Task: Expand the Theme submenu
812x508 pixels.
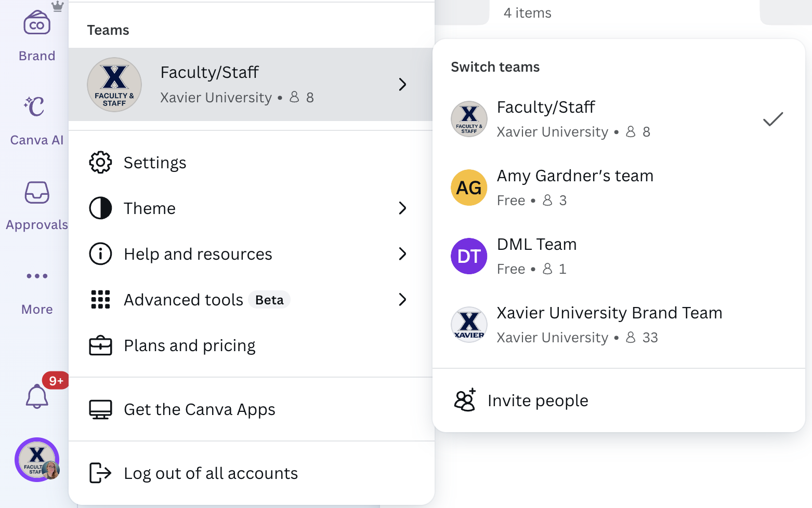Action: coord(402,208)
